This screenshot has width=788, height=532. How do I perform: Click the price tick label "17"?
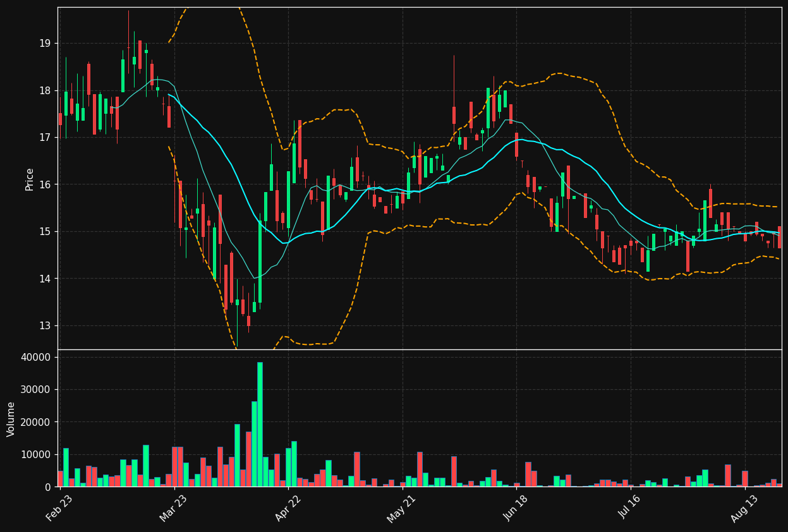pos(44,138)
